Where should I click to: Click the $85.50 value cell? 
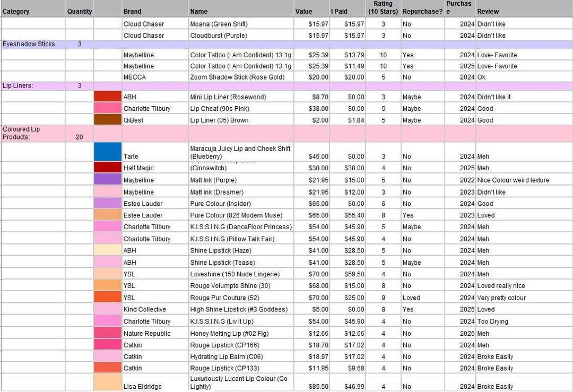pos(318,386)
